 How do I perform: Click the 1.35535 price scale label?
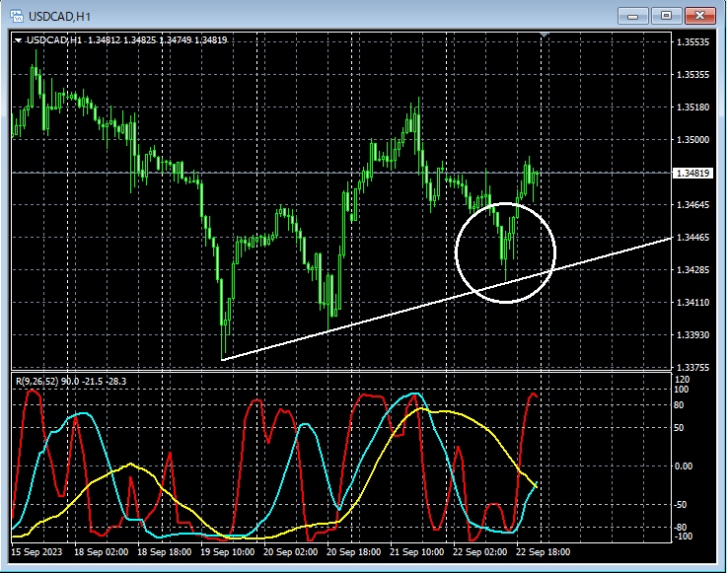(x=692, y=42)
